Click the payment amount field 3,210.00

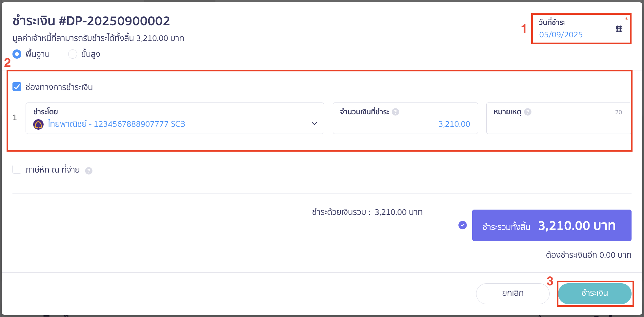click(405, 118)
